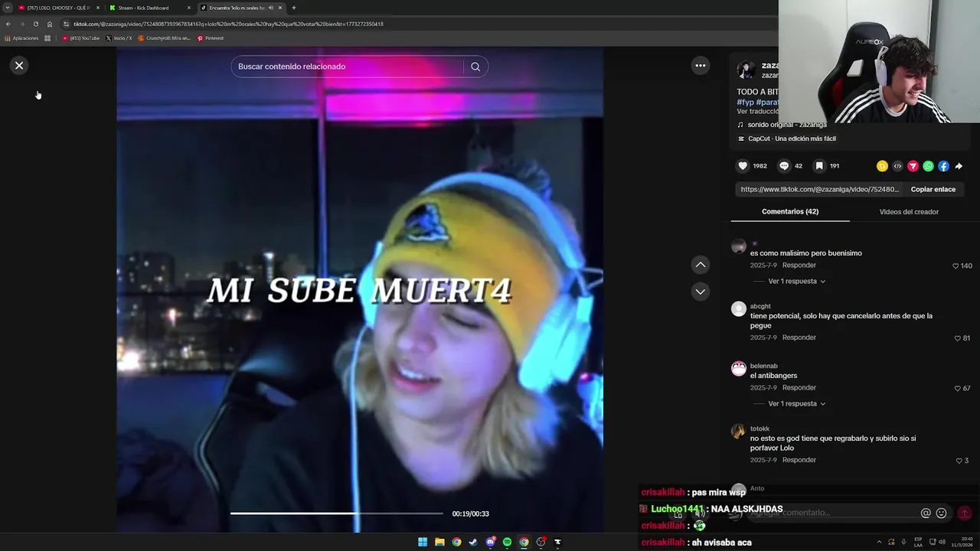
Task: Click the mention @ icon in comment box
Action: pyautogui.click(x=926, y=513)
